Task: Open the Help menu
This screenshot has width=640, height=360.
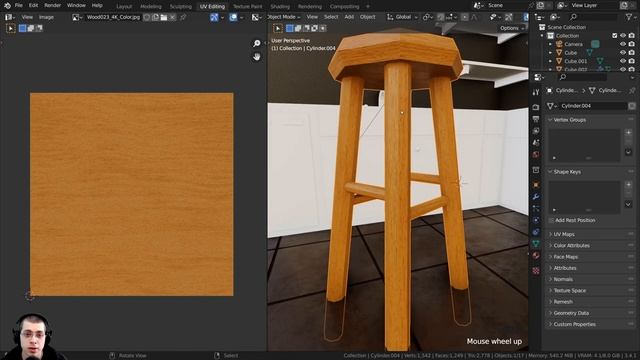Action: 97,6
